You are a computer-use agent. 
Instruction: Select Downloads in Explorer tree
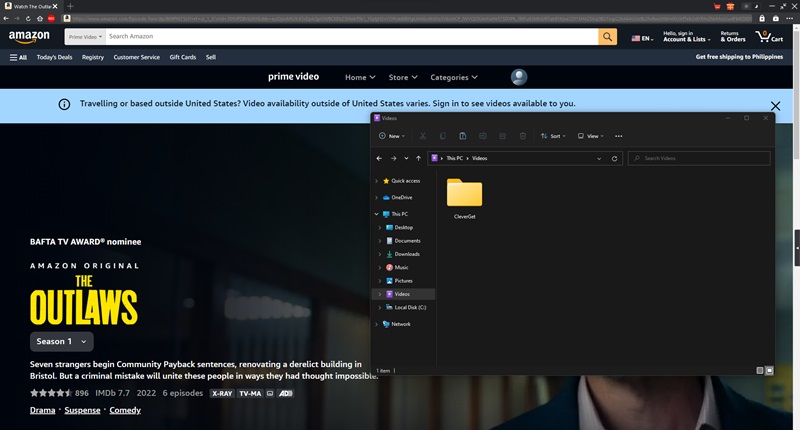pyautogui.click(x=407, y=254)
